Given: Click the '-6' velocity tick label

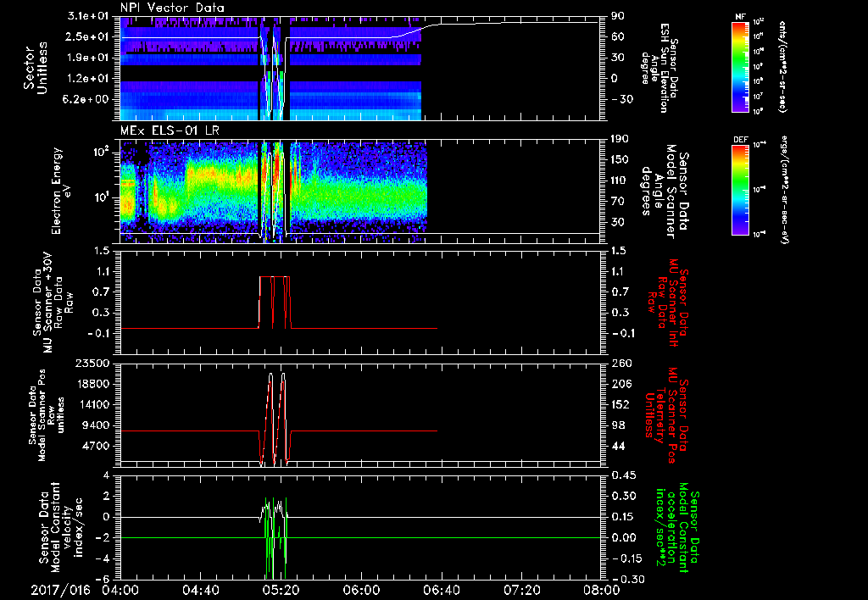Looking at the screenshot, I should click(x=101, y=579).
